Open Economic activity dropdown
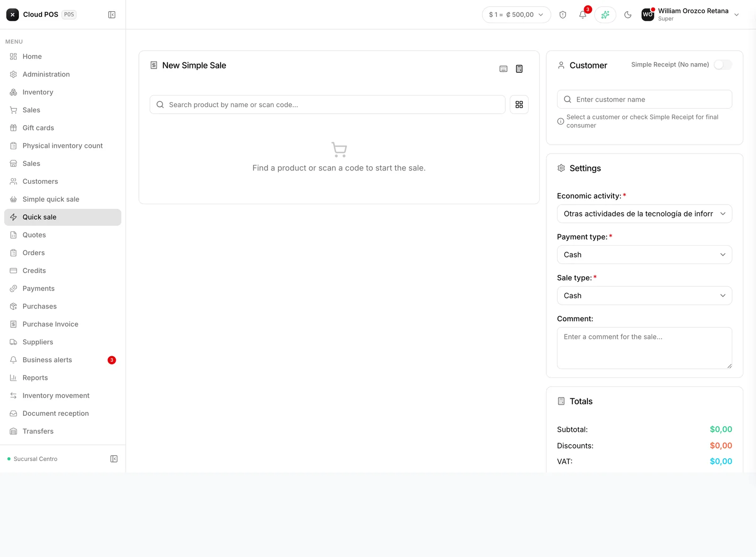This screenshot has width=756, height=557. (644, 214)
